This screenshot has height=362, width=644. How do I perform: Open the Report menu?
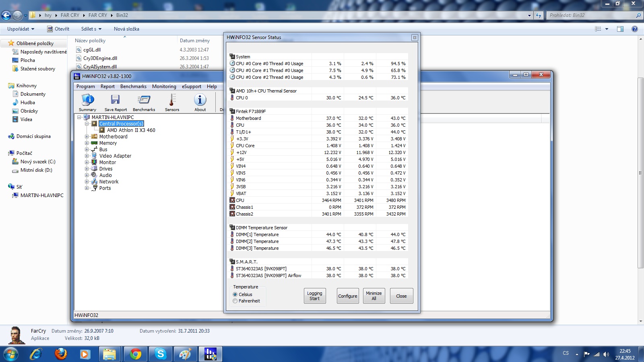click(x=107, y=86)
